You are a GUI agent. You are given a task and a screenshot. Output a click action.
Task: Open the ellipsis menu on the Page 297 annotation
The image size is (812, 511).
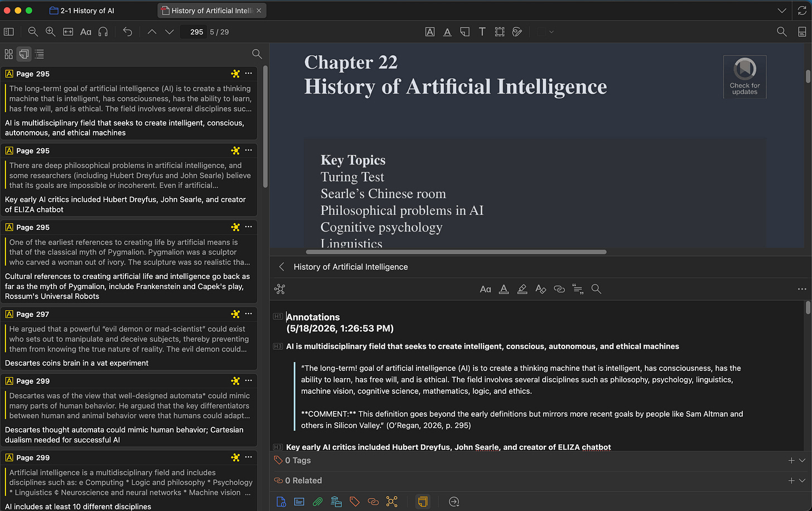coord(249,314)
